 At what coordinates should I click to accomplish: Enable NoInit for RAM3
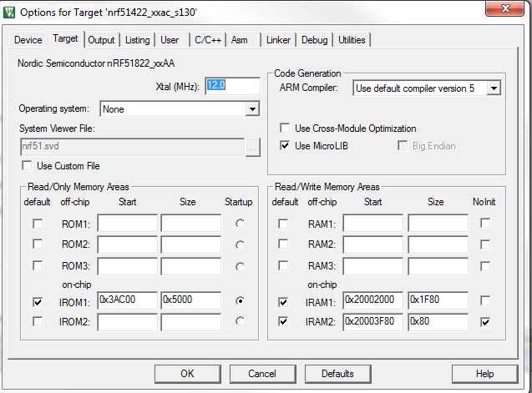tap(485, 266)
